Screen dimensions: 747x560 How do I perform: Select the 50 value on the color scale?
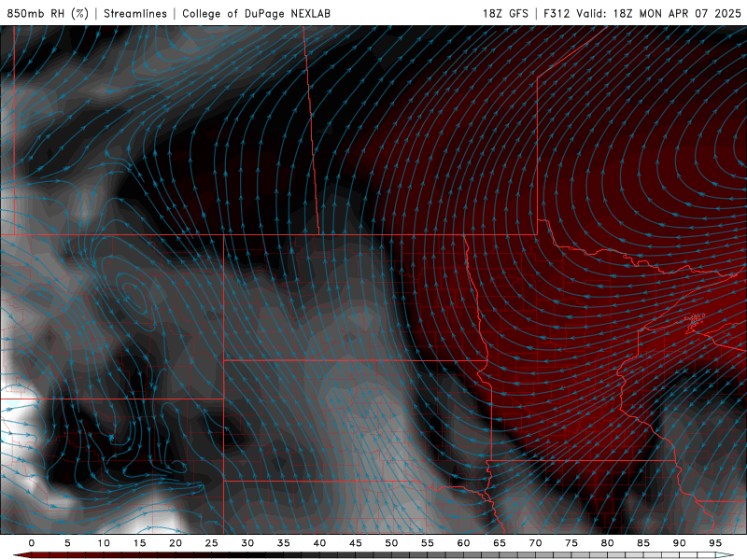(x=391, y=543)
